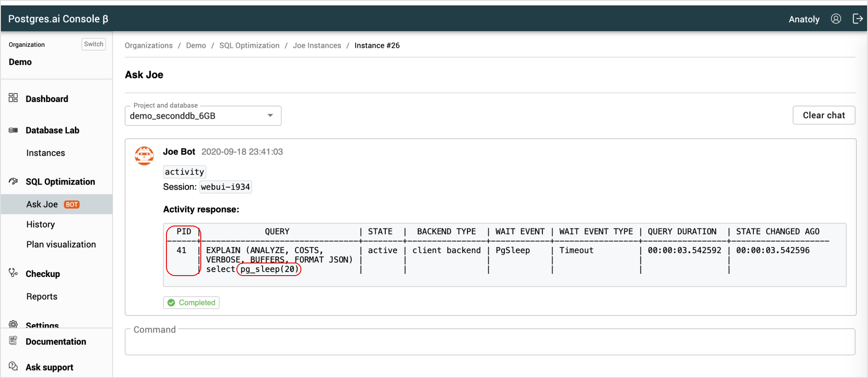Click the BOT badge beside Ask Joe
Screen dimensions: 868x378
pyautogui.click(x=72, y=204)
